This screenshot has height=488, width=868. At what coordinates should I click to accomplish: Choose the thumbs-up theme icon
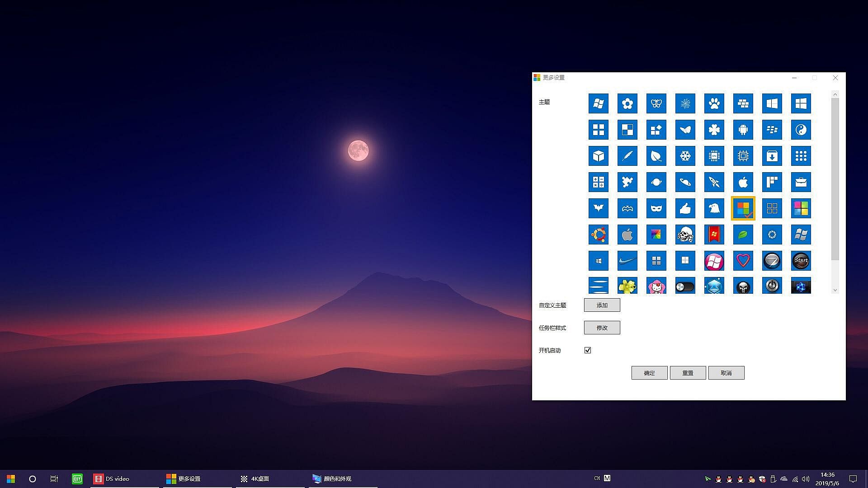[x=685, y=208]
